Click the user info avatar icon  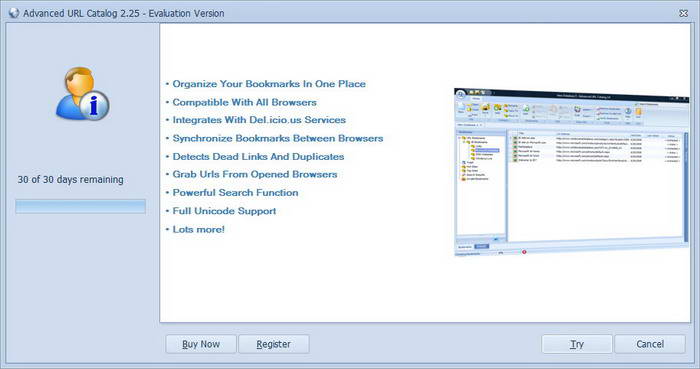[x=83, y=94]
